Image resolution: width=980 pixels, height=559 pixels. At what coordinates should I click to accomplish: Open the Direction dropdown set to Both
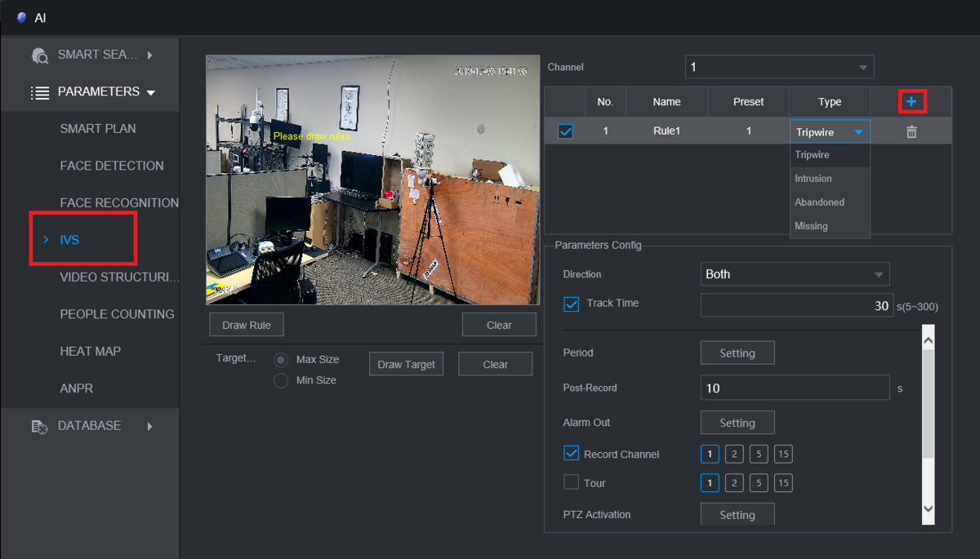tap(795, 274)
